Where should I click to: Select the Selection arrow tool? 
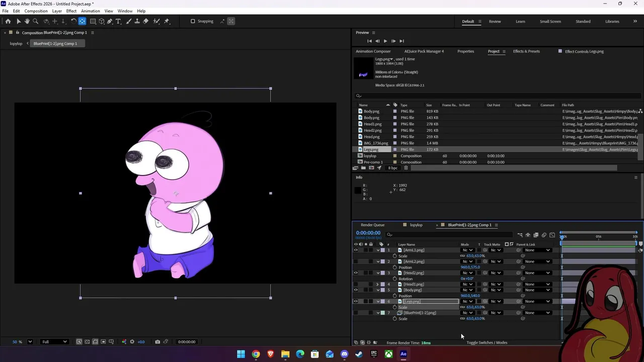[x=19, y=21]
